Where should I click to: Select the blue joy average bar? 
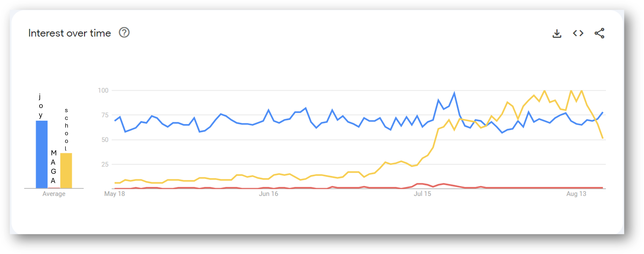point(42,154)
